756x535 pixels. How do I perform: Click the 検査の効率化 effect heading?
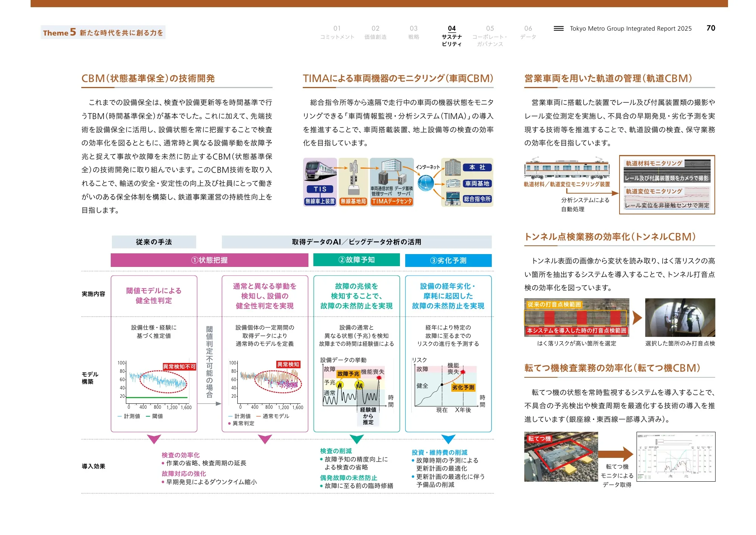click(181, 455)
